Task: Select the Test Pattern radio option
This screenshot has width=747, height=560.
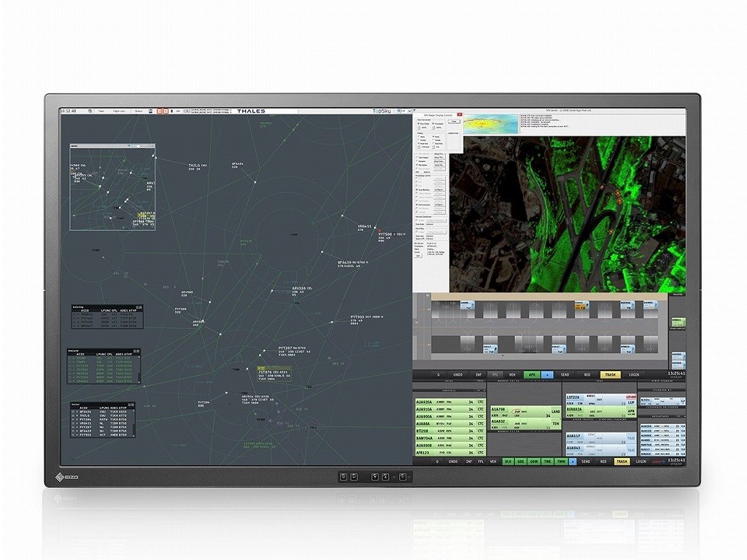Action: coord(417,157)
